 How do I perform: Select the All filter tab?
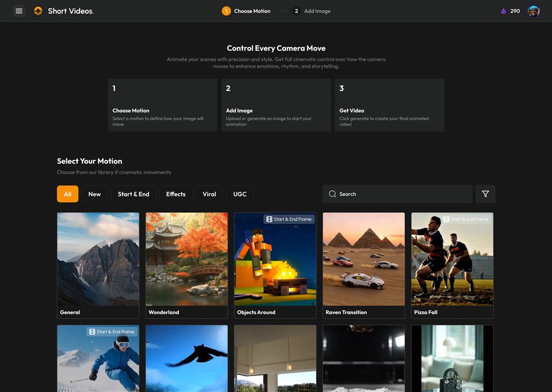click(67, 194)
